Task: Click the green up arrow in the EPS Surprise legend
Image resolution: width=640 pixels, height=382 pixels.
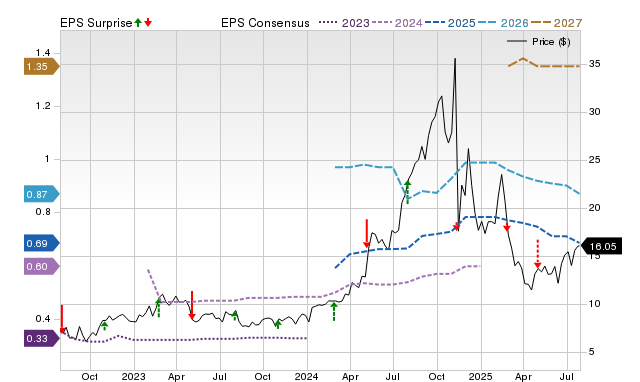Action: tap(138, 23)
